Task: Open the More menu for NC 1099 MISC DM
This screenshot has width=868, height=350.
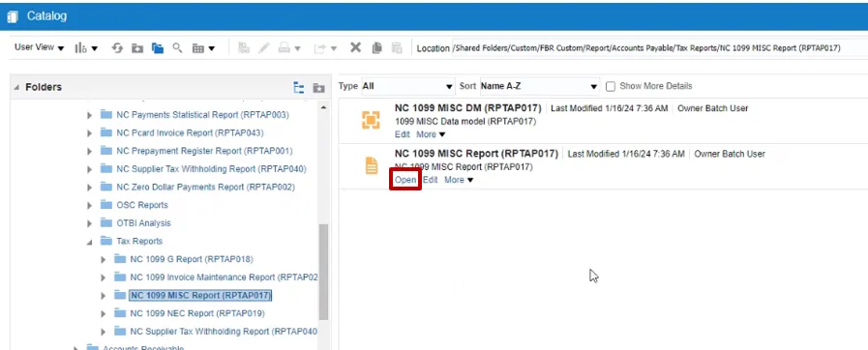Action: (431, 134)
